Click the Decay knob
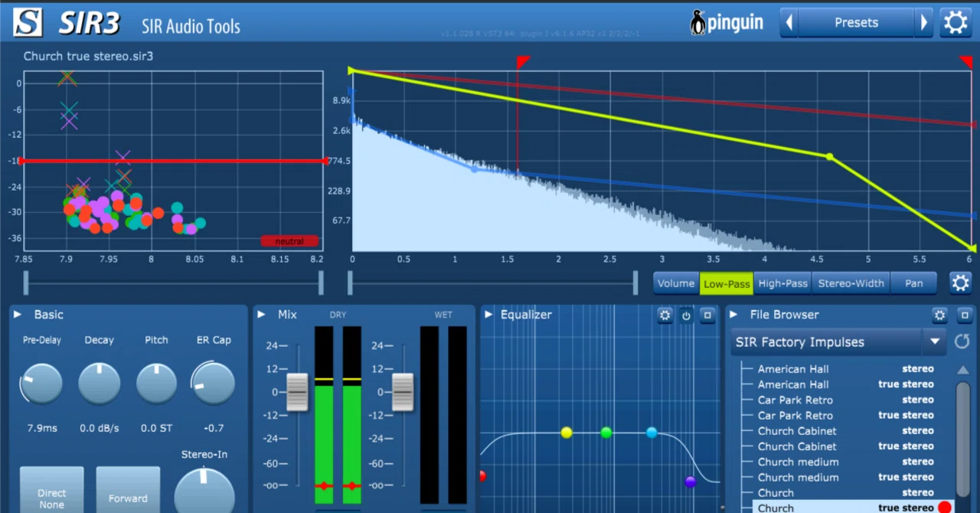 coord(100,384)
